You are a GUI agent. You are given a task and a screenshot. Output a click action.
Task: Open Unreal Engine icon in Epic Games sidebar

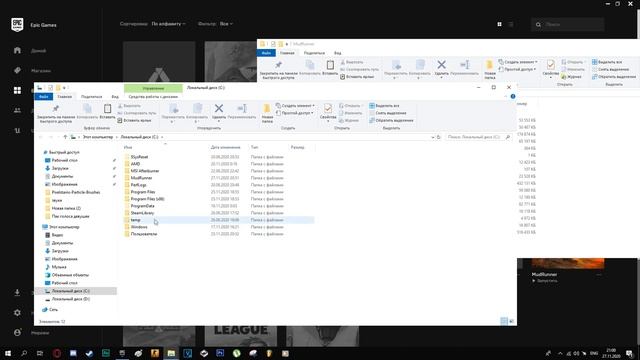[x=17, y=130]
